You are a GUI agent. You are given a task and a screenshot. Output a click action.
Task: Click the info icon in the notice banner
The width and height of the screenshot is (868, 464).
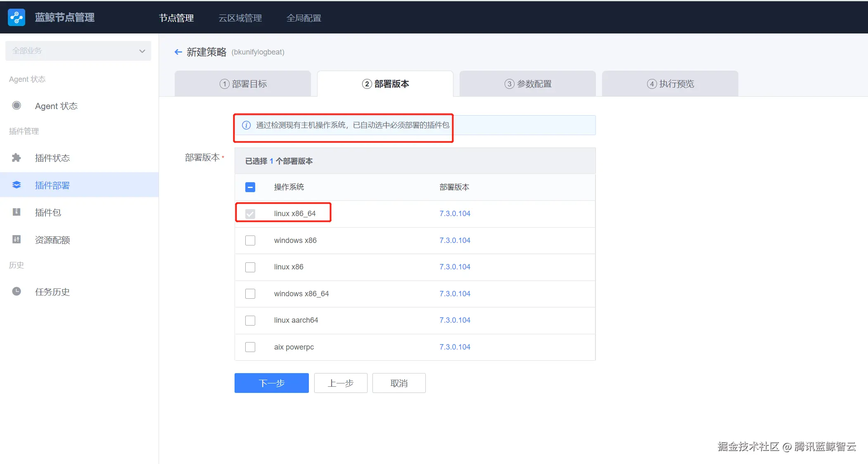tap(246, 125)
